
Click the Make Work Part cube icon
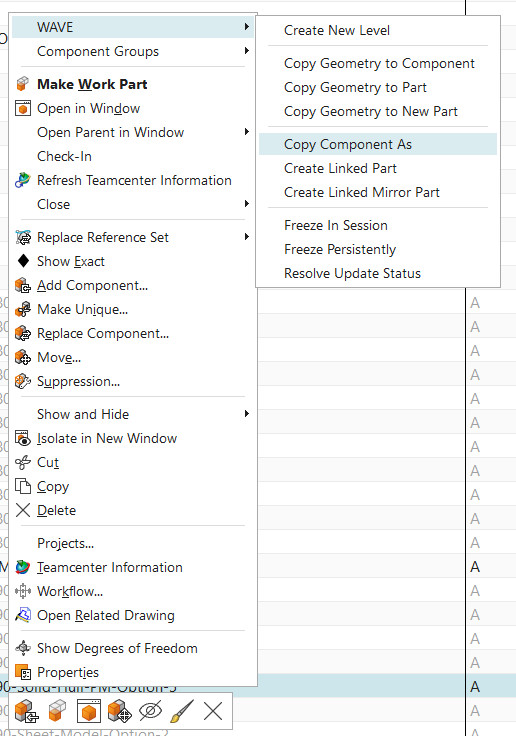tap(23, 84)
